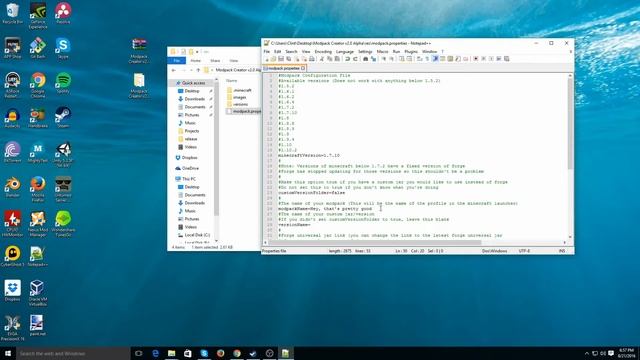Screen dimensions: 640x360
Task: Click the Open file icon in Notepad++ toolbar
Action: [x=273, y=59]
